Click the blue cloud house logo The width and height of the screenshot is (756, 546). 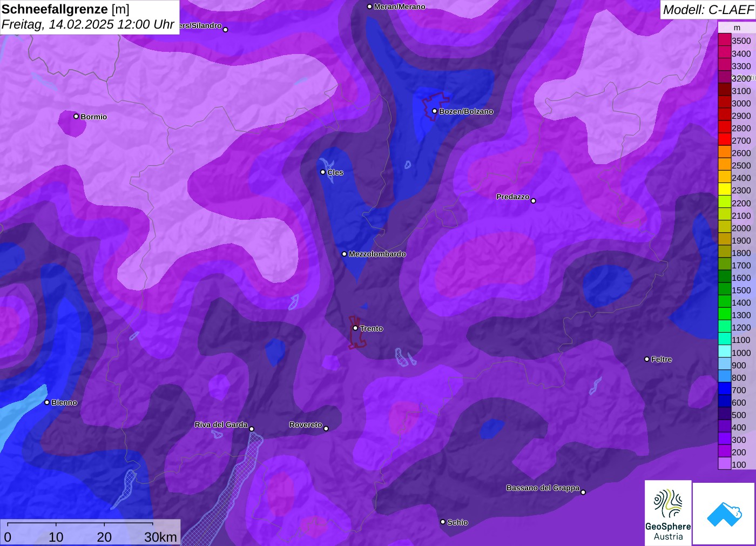coord(724,514)
